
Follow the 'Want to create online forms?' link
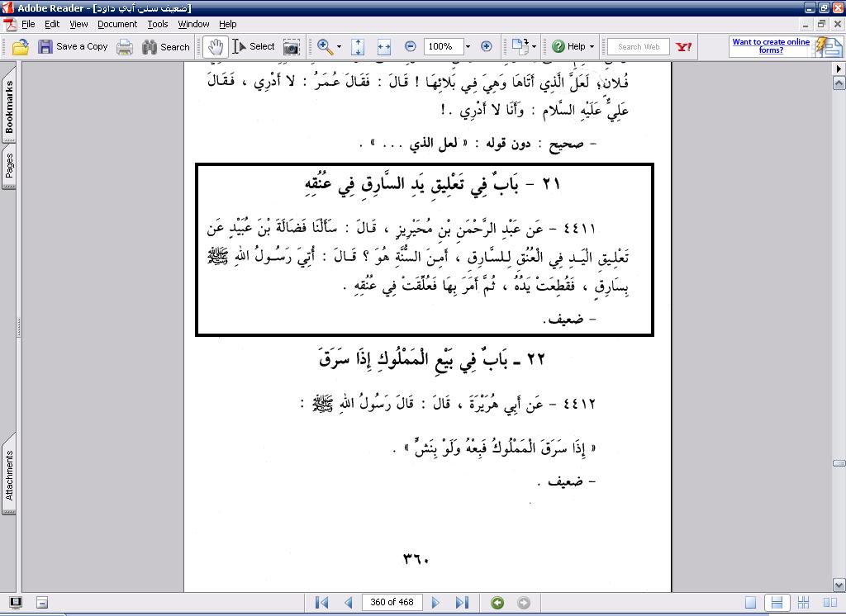point(771,46)
